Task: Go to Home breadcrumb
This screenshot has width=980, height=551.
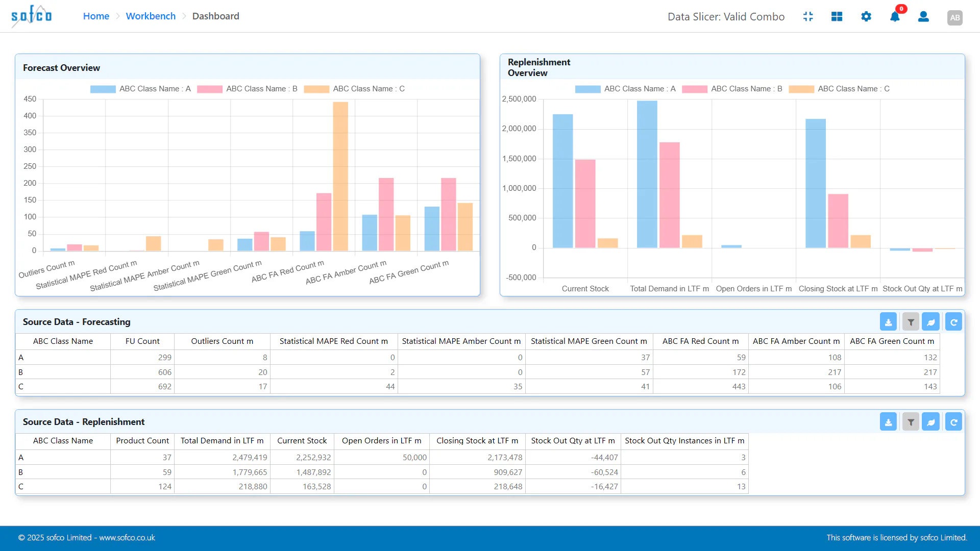Action: click(96, 16)
